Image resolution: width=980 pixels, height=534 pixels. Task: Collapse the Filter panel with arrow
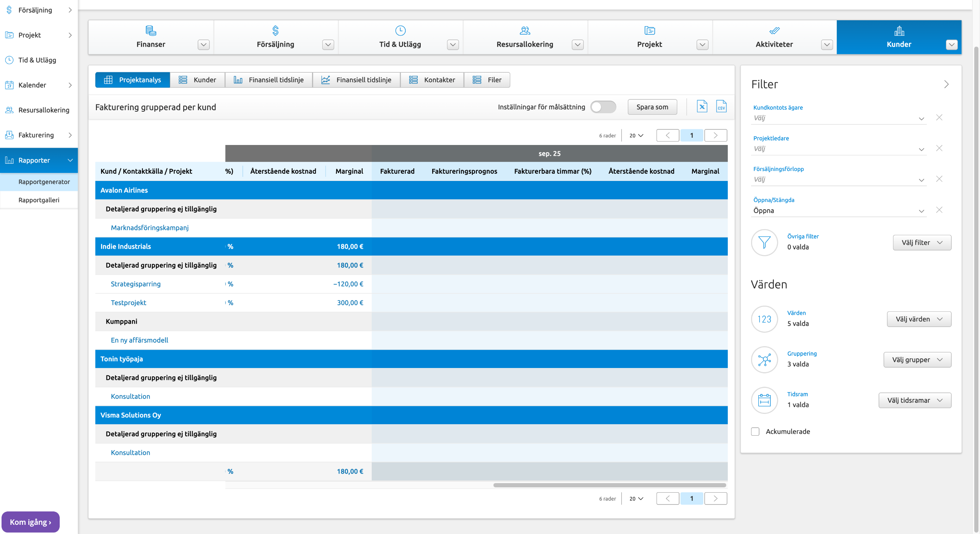pos(946,84)
